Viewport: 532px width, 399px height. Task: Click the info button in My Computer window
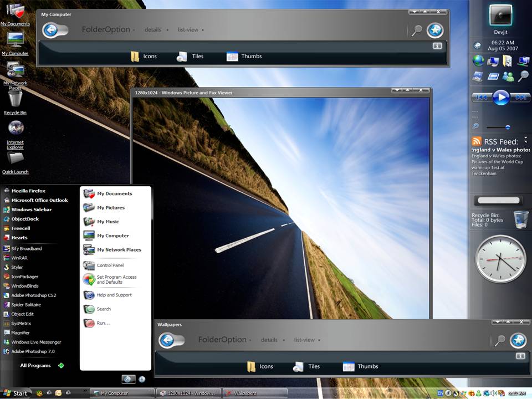(x=437, y=46)
